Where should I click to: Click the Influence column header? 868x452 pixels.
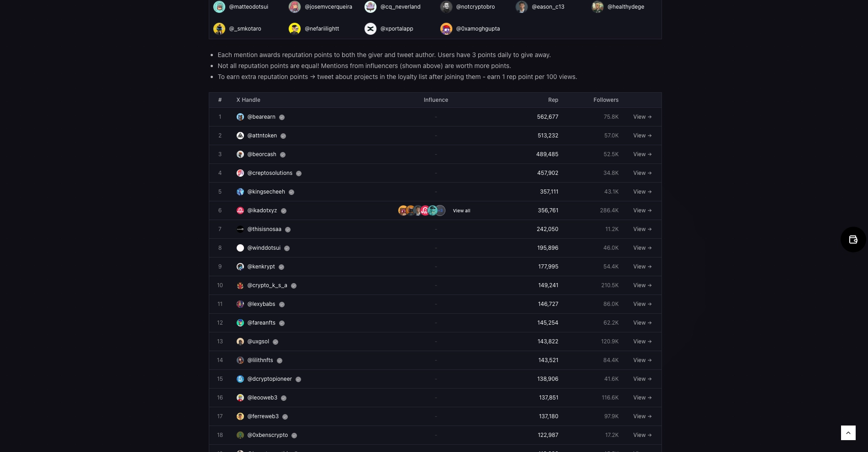436,100
